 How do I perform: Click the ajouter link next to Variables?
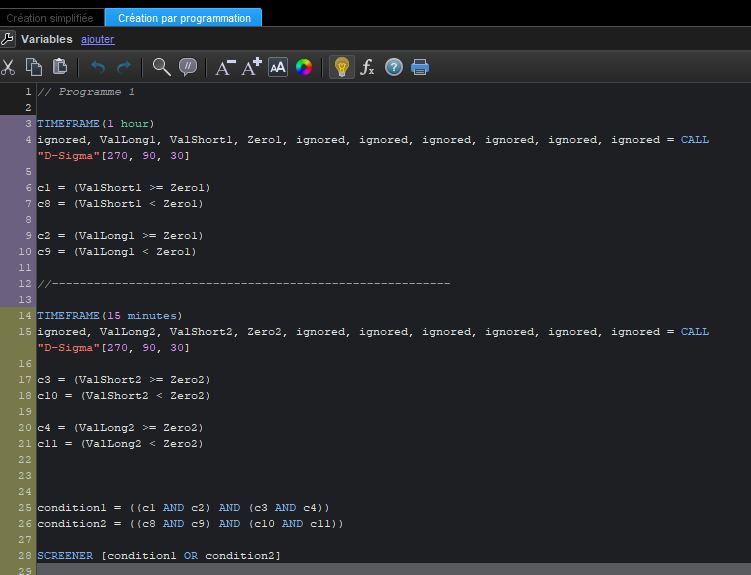point(97,39)
